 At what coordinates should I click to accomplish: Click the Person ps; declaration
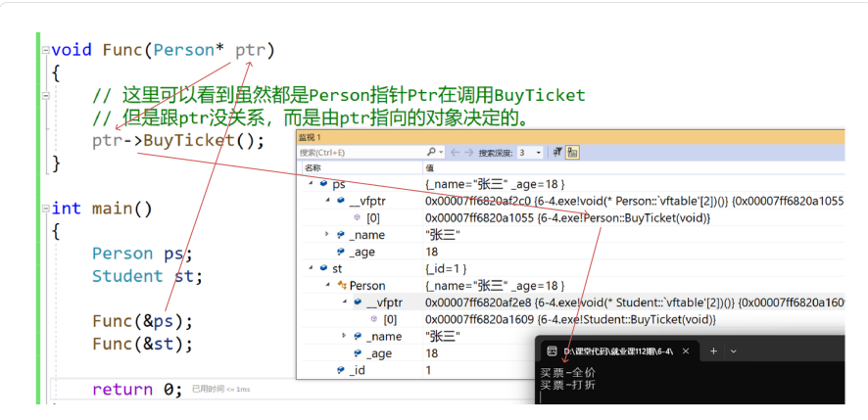(x=142, y=254)
